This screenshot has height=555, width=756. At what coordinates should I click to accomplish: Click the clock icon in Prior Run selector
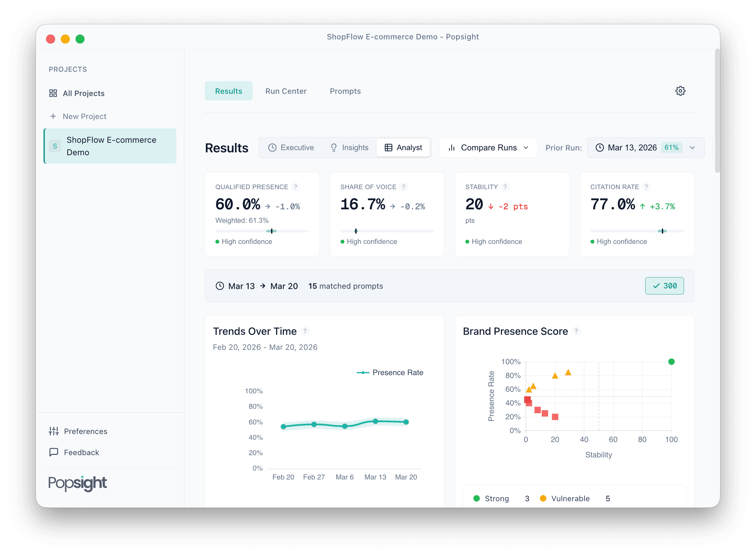coord(599,148)
